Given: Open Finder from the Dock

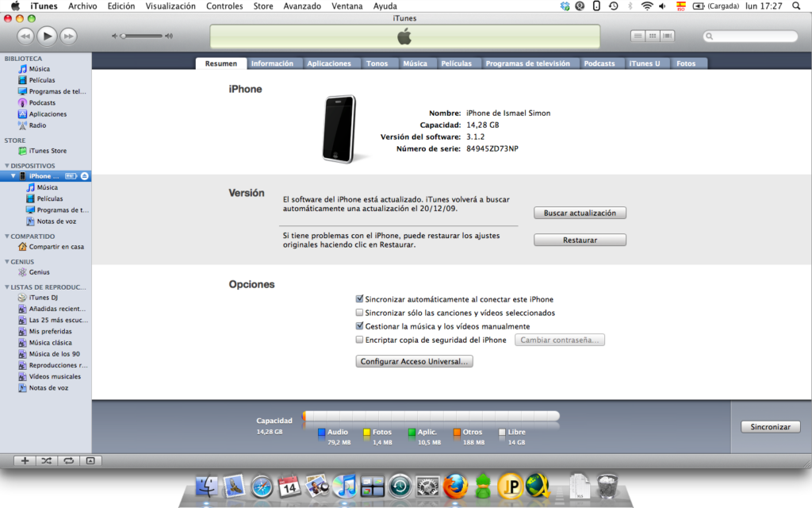Looking at the screenshot, I should pyautogui.click(x=207, y=487).
